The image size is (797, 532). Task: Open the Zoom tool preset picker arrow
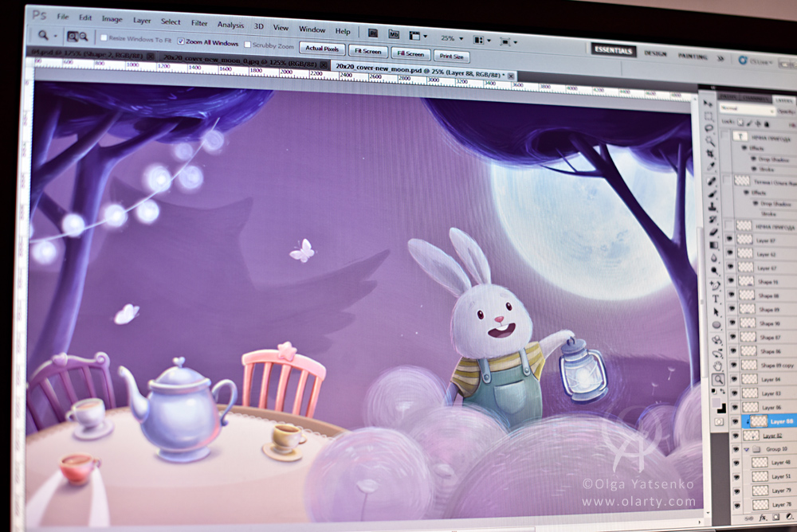click(x=56, y=36)
